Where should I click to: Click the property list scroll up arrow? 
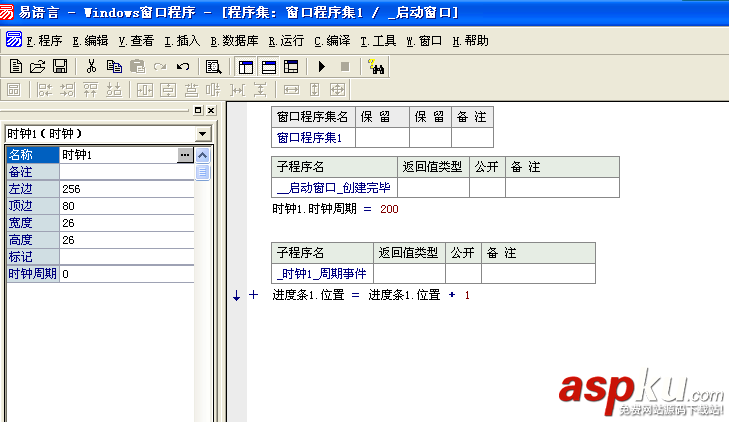tap(203, 155)
